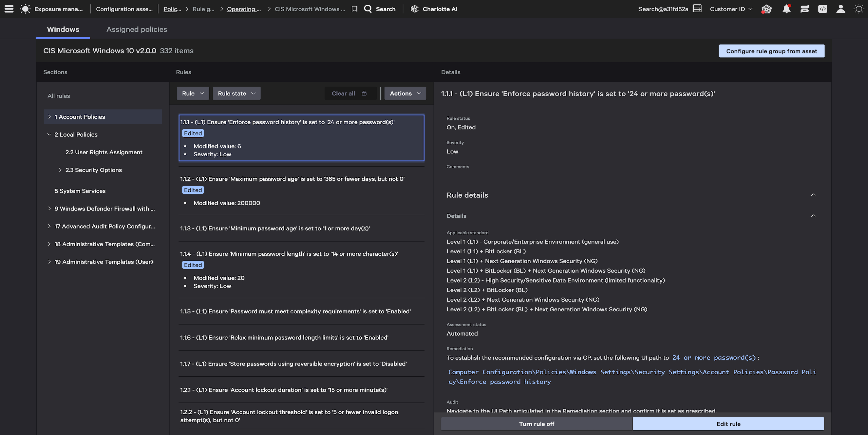This screenshot has width=868, height=435.
Task: Expand the 2.3 Security Options subsection
Action: (60, 170)
